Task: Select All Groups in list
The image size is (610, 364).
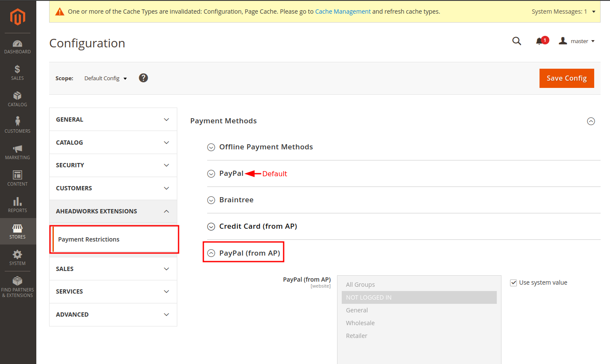Action: point(419,285)
